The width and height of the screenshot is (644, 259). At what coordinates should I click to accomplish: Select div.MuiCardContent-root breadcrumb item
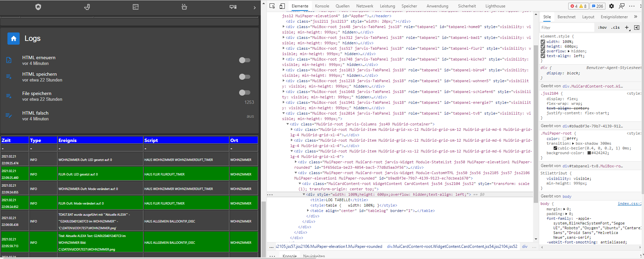(x=452, y=246)
